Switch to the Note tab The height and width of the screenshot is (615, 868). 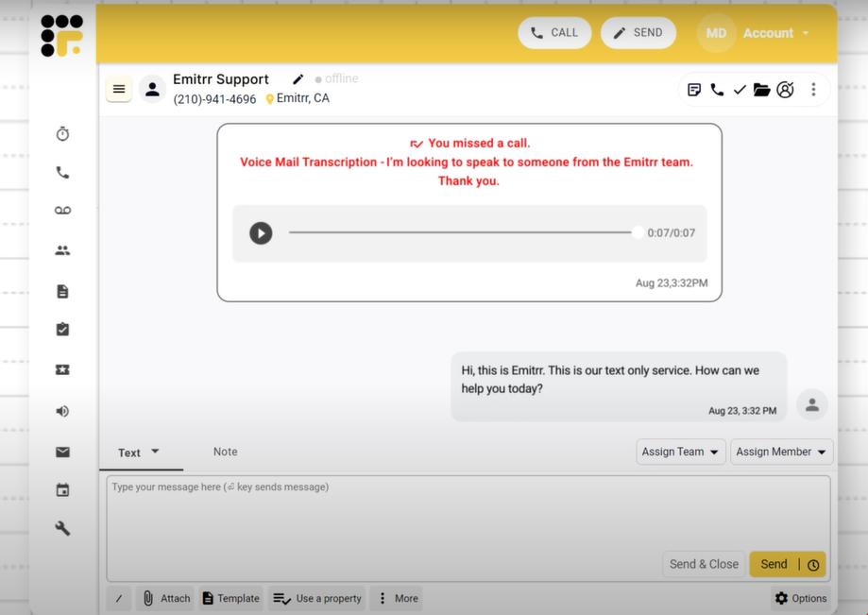pyautogui.click(x=225, y=452)
